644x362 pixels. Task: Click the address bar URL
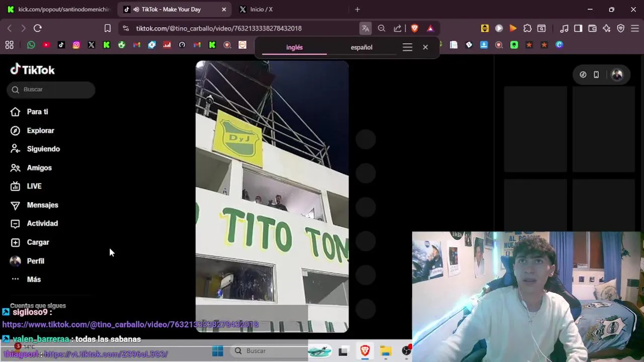(219, 28)
